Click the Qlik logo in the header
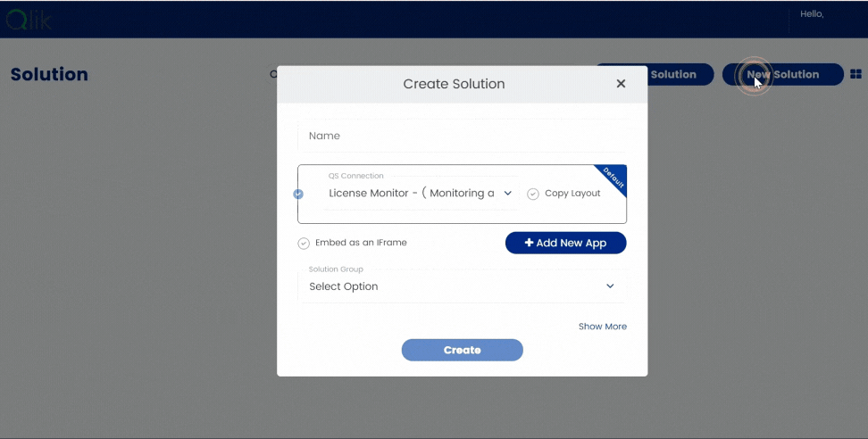 [x=29, y=20]
